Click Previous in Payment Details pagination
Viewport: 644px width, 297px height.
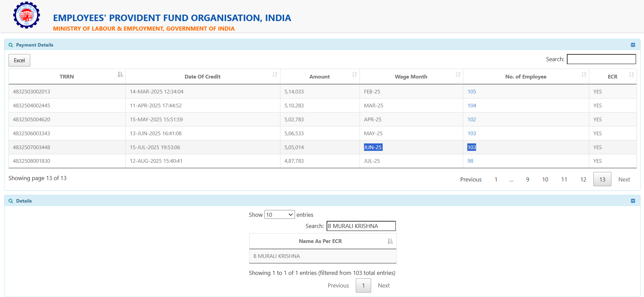point(471,179)
